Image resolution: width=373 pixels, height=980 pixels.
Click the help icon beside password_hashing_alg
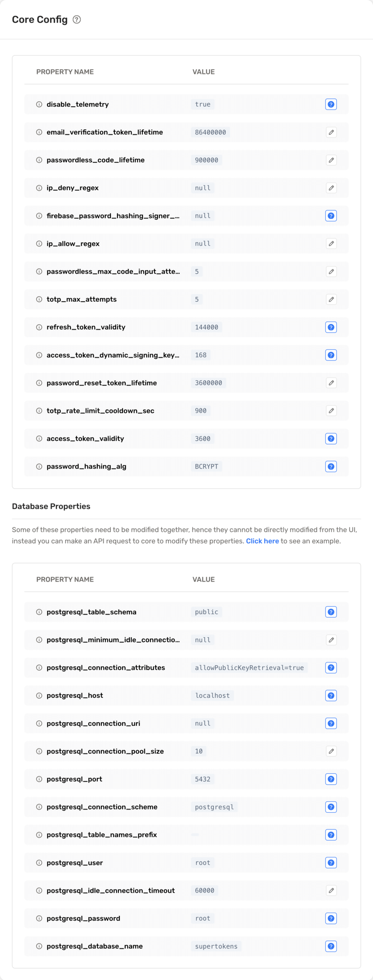pos(331,466)
